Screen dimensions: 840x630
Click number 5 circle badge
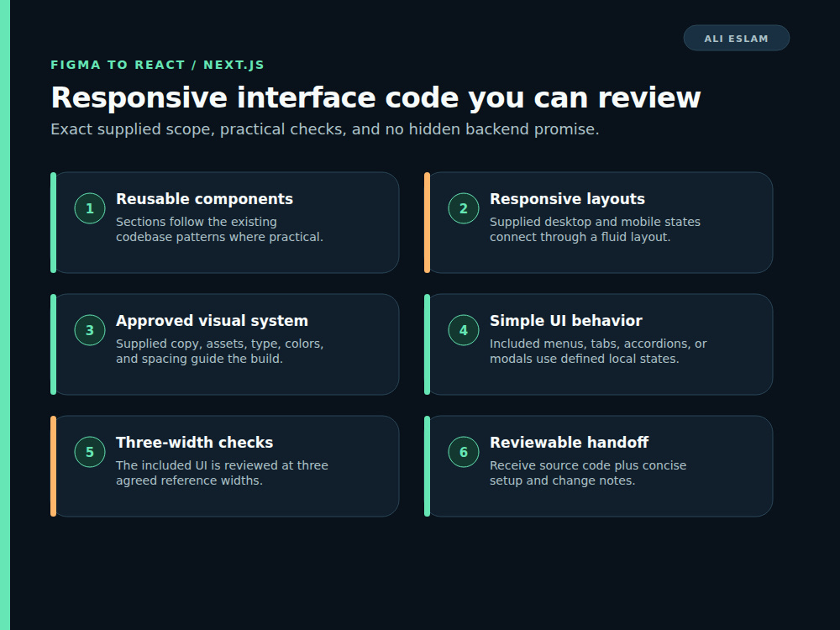coord(90,452)
